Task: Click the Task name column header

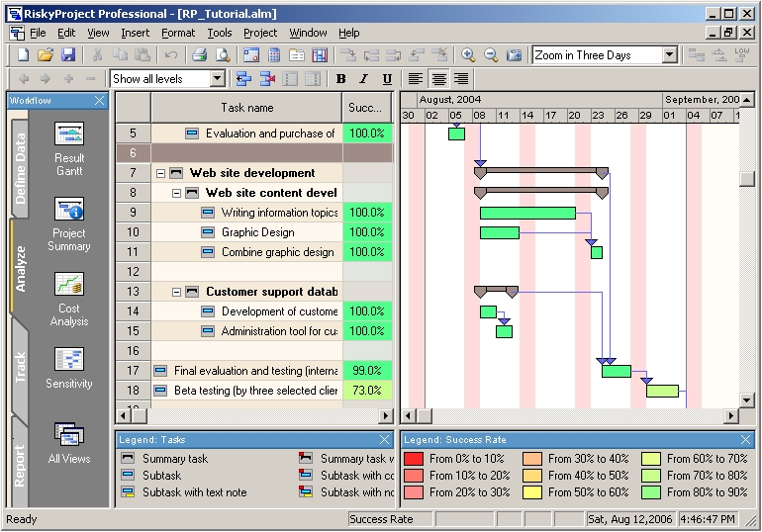Action: click(x=246, y=108)
